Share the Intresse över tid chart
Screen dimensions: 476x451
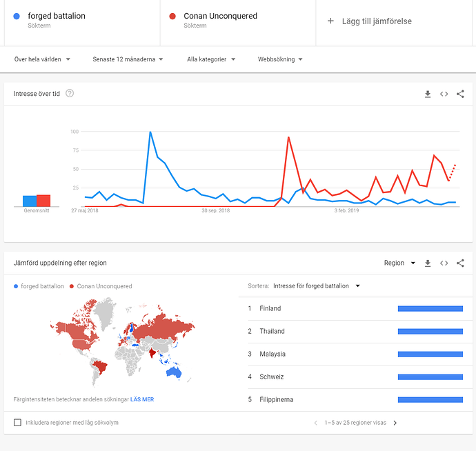coord(460,94)
